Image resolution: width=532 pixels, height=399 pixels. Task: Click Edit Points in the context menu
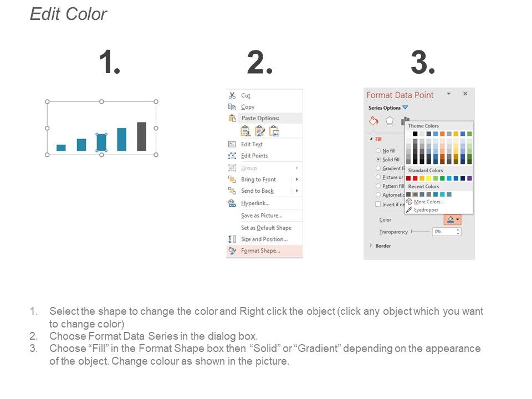[252, 156]
